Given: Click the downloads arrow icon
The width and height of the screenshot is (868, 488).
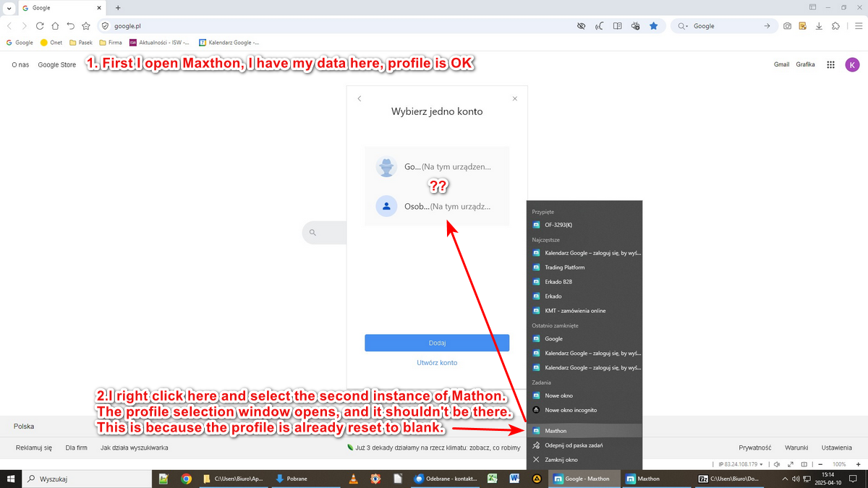Looking at the screenshot, I should point(819,26).
